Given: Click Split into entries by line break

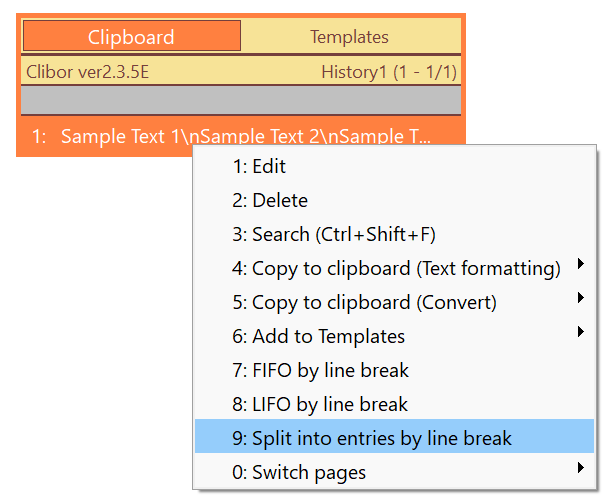Looking at the screenshot, I should point(394,436).
